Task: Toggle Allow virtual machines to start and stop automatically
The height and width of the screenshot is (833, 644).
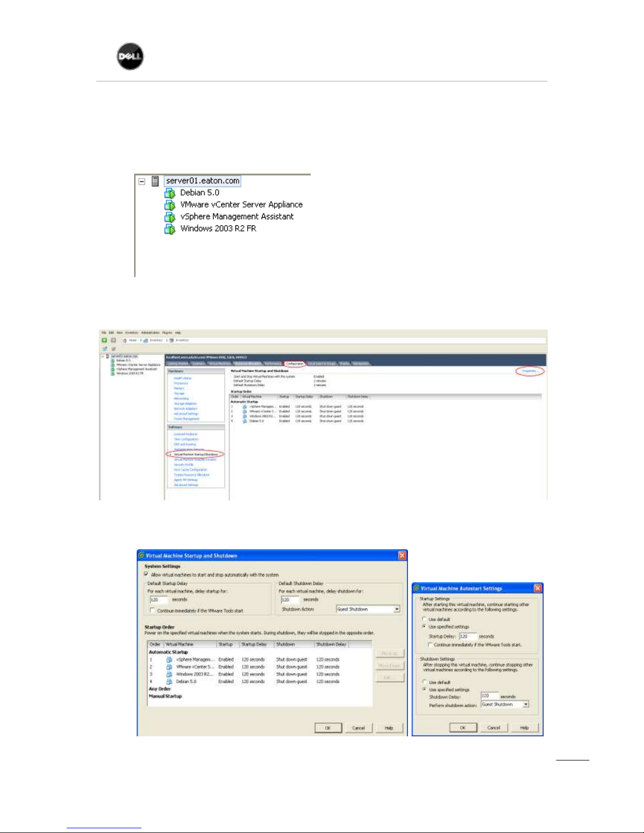Action: [x=147, y=574]
